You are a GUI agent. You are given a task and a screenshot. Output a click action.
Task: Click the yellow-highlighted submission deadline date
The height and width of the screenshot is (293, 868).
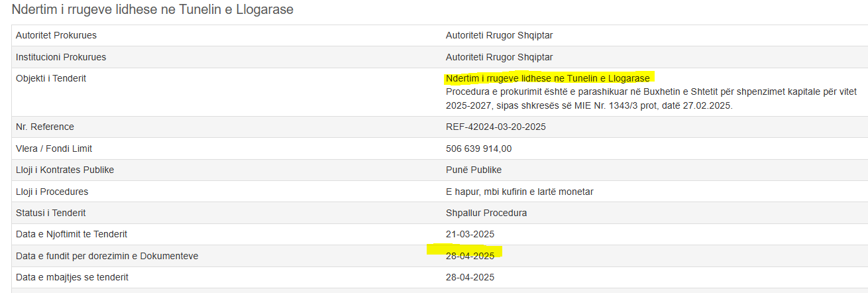470,256
